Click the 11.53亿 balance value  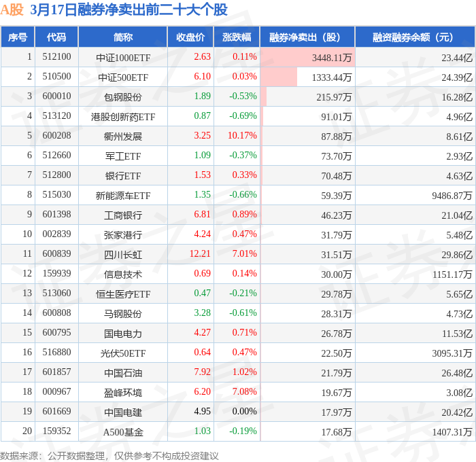click(x=457, y=334)
